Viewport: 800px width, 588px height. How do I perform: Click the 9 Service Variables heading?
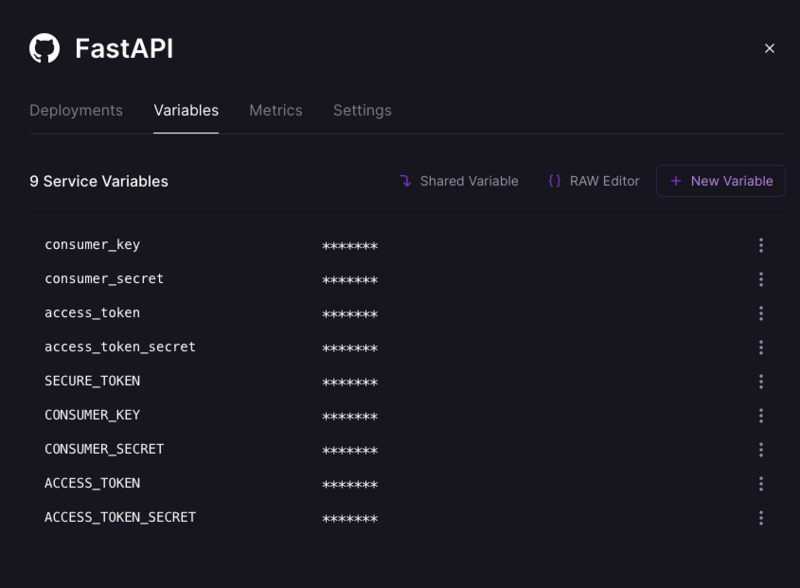pos(99,181)
